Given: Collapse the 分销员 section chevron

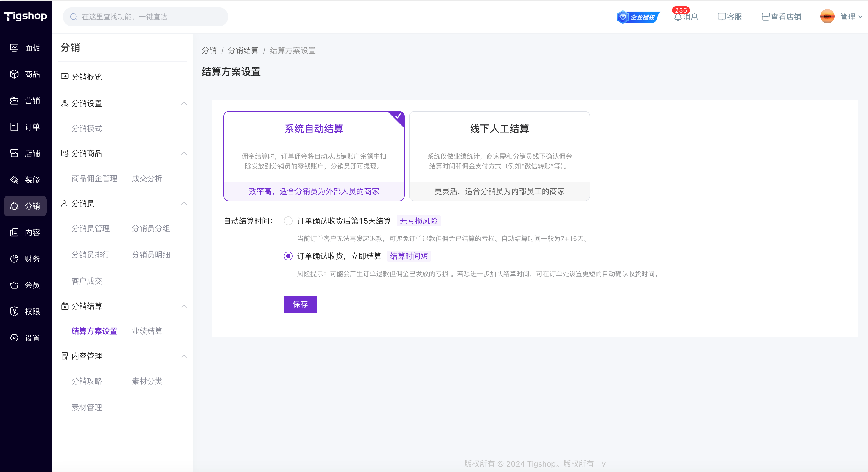Looking at the screenshot, I should tap(184, 203).
